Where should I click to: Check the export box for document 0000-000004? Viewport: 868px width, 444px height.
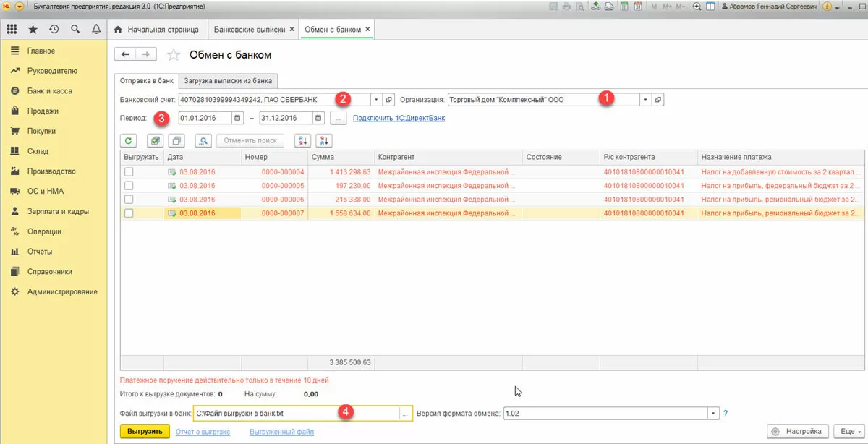[129, 172]
